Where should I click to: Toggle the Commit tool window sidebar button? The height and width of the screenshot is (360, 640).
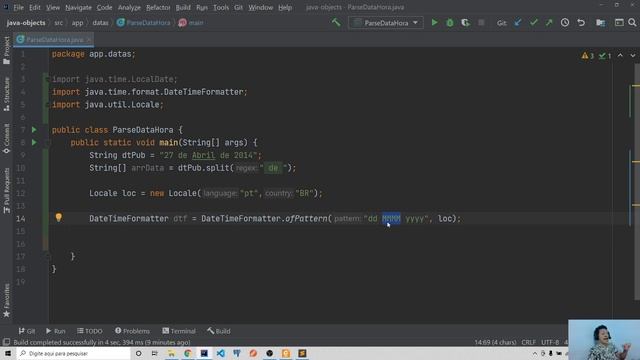click(x=7, y=139)
